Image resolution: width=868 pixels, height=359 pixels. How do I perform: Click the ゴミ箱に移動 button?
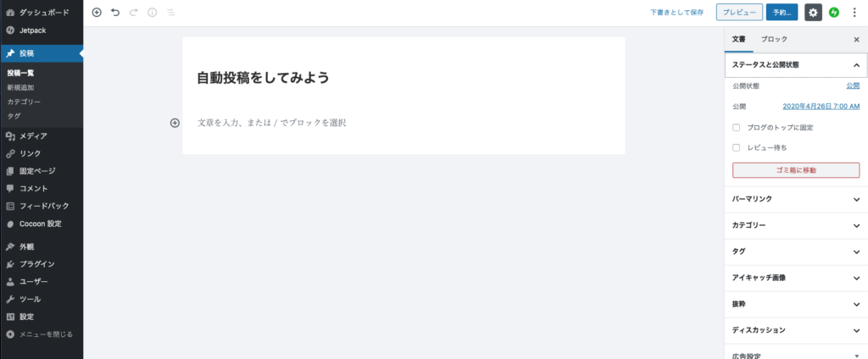click(x=795, y=170)
